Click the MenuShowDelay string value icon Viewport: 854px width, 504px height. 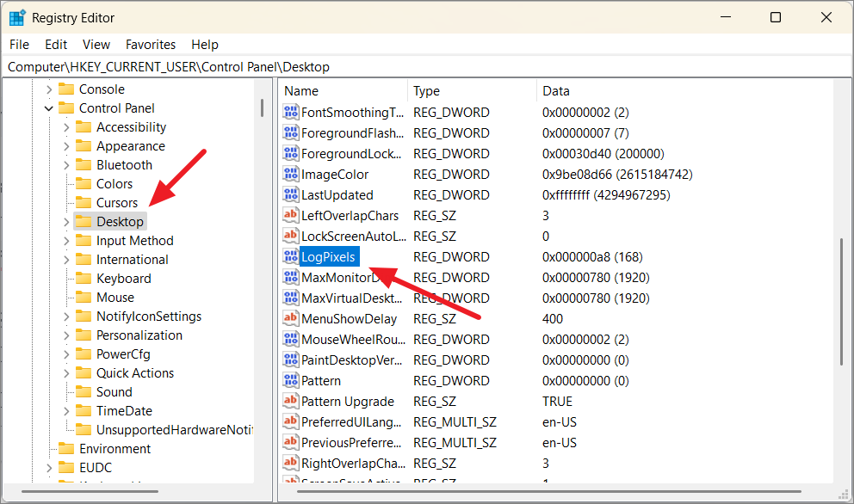[291, 318]
